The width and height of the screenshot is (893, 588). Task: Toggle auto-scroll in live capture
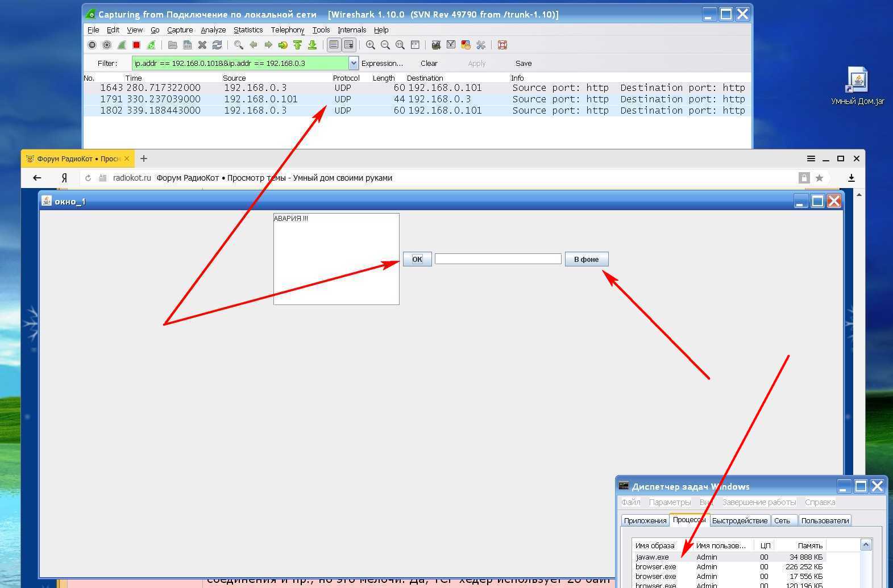pyautogui.click(x=348, y=45)
